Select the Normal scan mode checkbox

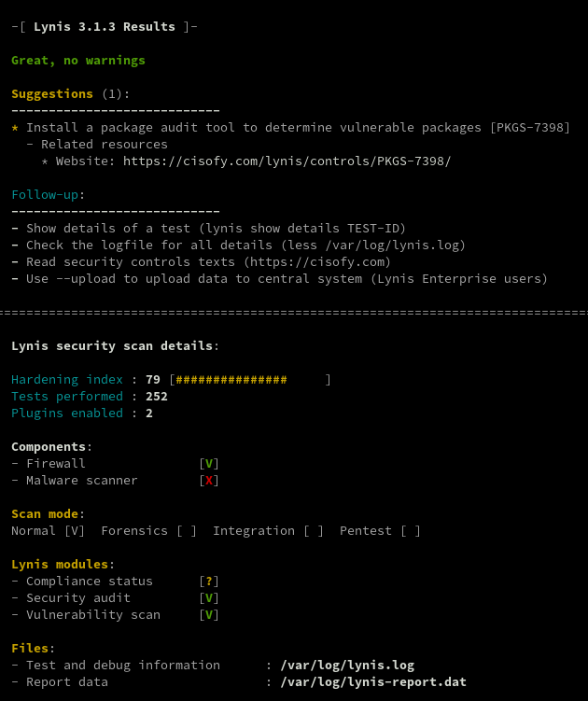pos(75,531)
